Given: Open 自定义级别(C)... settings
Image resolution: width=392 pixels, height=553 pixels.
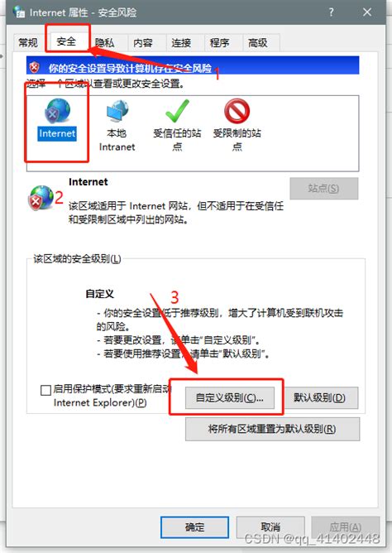Looking at the screenshot, I should coord(230,398).
